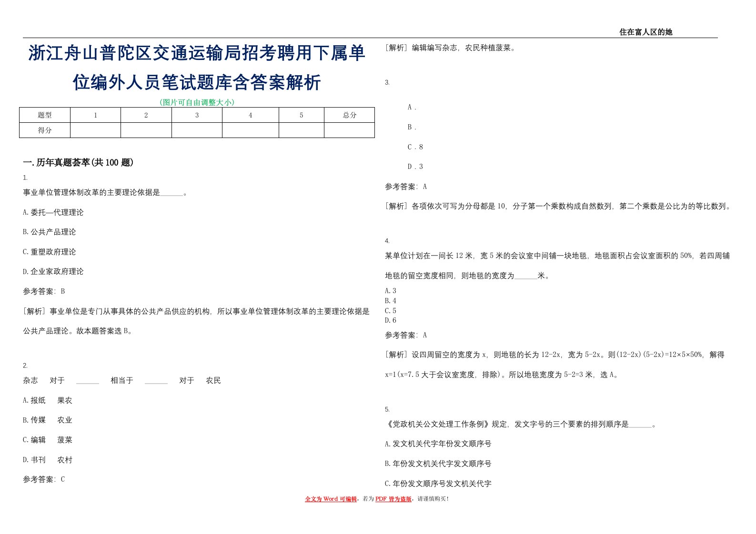Click the explanation 编辑编写杂志，农民种植菠菜

point(450,48)
